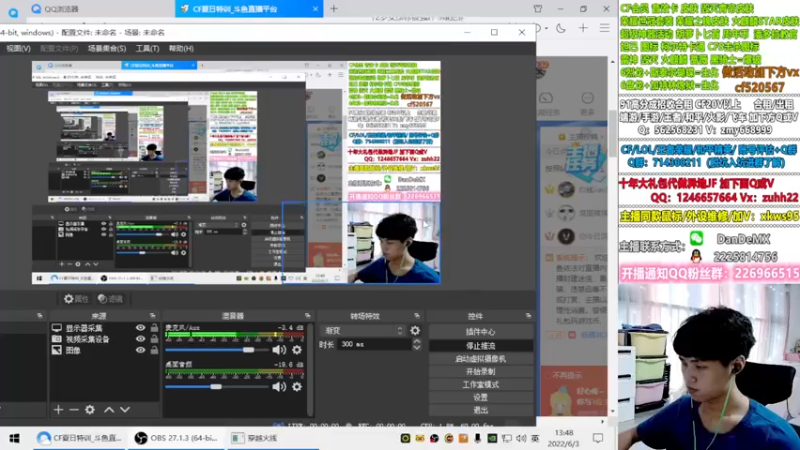This screenshot has width=800, height=450.
Task: Toggle lock on 图像 source
Action: [154, 350]
